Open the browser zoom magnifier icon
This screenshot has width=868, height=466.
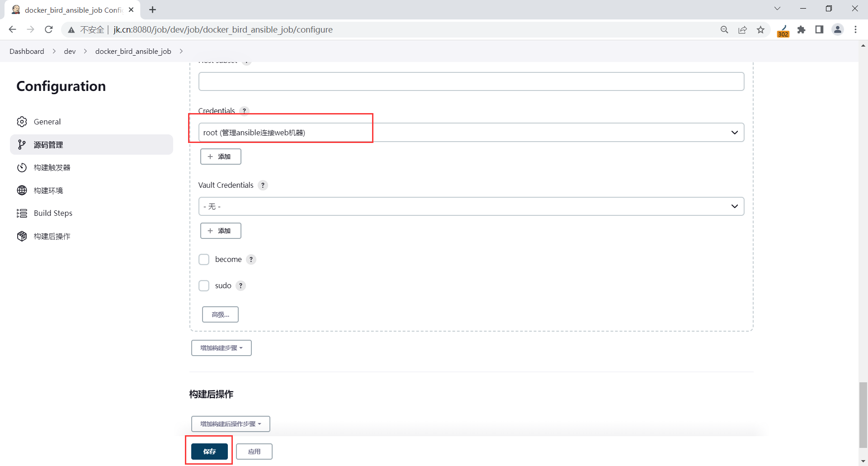point(724,29)
